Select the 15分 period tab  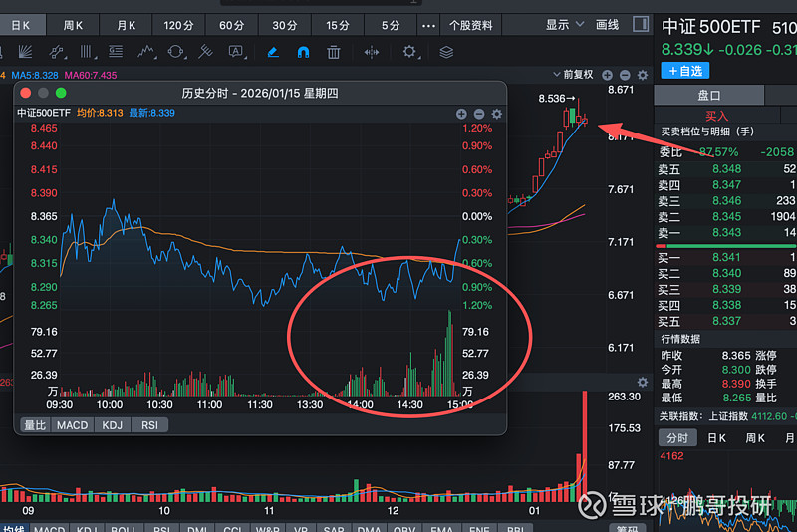(x=338, y=25)
